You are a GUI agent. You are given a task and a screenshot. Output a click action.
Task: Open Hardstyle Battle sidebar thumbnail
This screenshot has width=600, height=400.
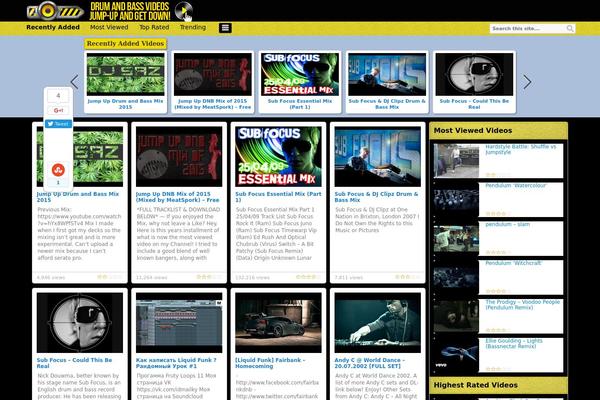click(456, 161)
